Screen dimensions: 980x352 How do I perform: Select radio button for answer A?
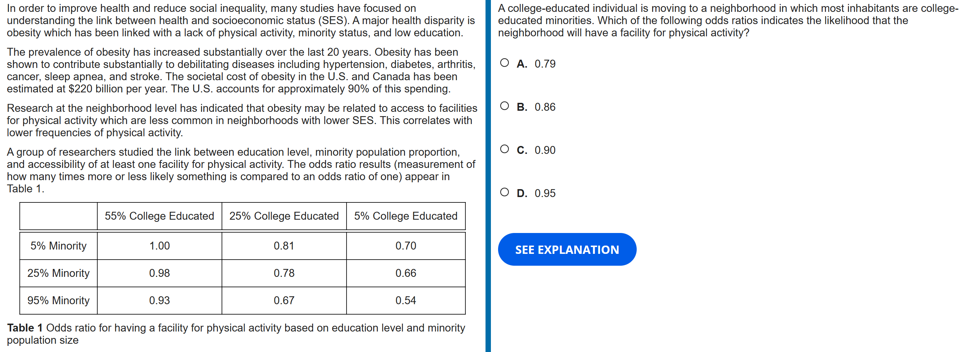504,63
